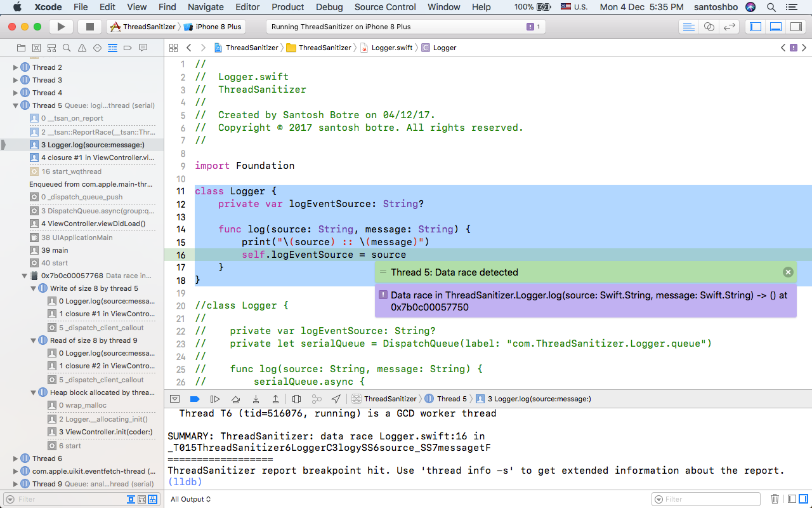Expand Thread 6 disclosure triangle
812x508 pixels.
point(16,458)
